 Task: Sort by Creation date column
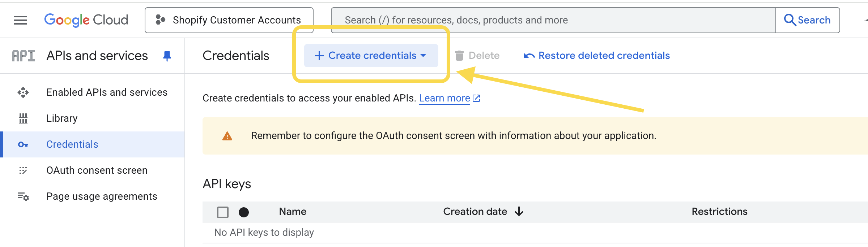coord(475,212)
